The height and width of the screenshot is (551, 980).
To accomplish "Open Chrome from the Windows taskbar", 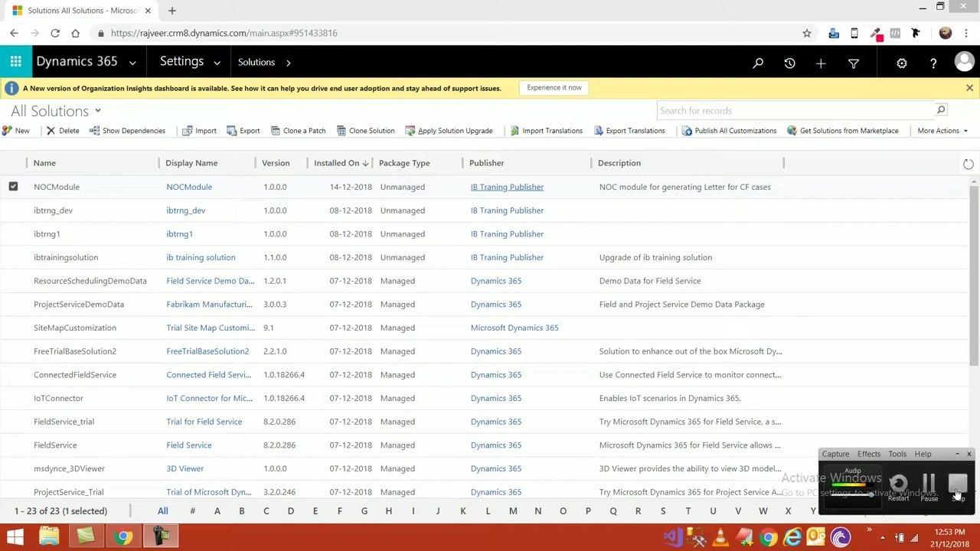I will coord(123,537).
